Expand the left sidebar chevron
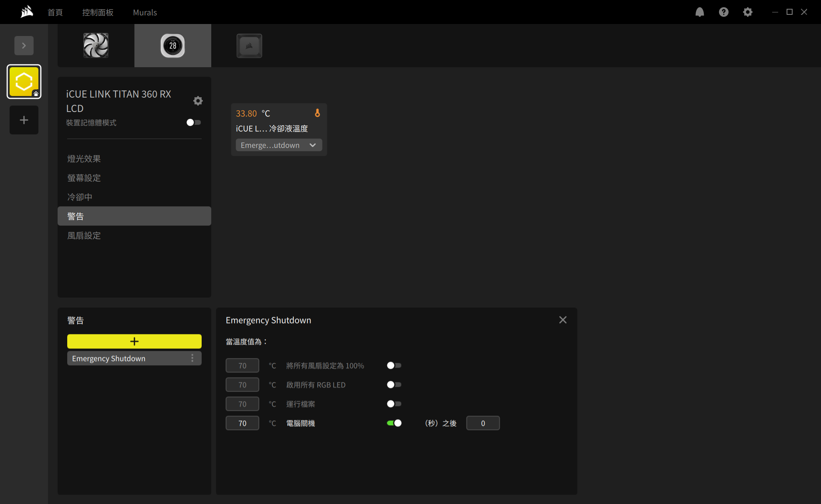 [24, 46]
